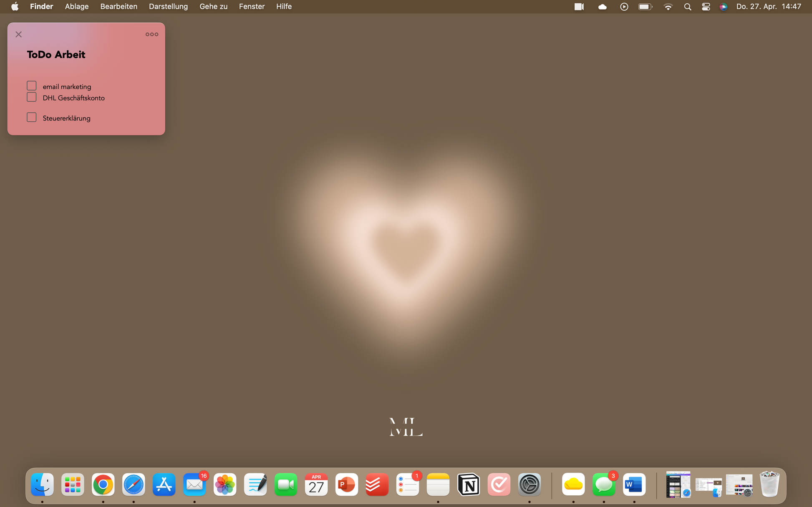Check the email marketing task
Viewport: 812px width, 507px height.
[x=32, y=86]
